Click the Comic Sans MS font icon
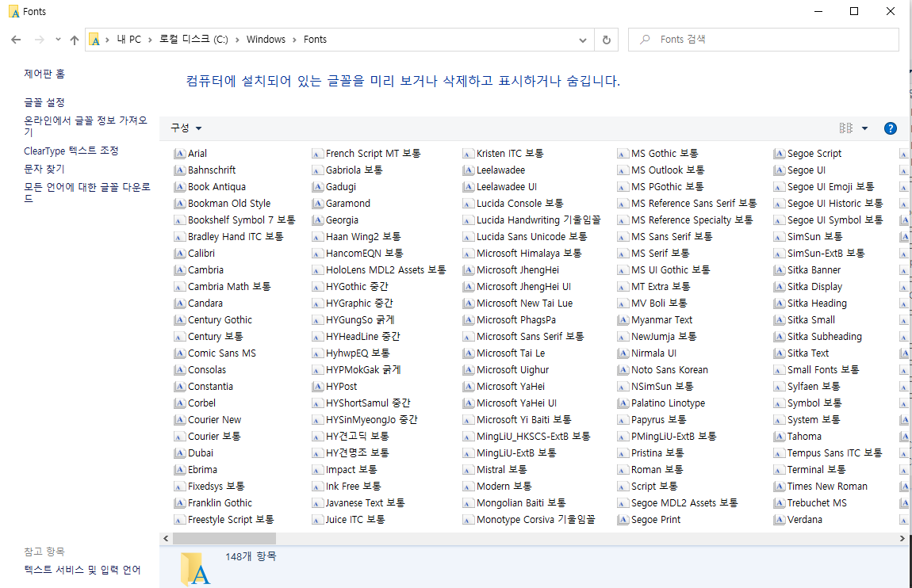 (180, 353)
